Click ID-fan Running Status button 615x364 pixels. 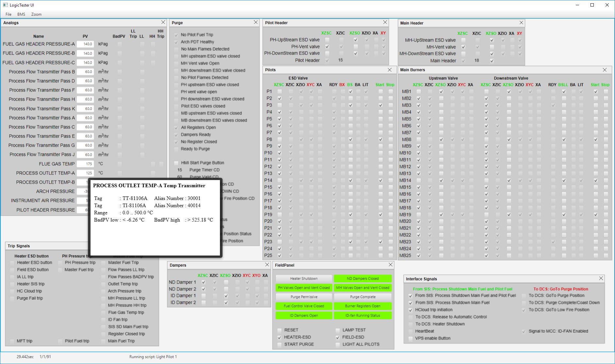coord(363,315)
